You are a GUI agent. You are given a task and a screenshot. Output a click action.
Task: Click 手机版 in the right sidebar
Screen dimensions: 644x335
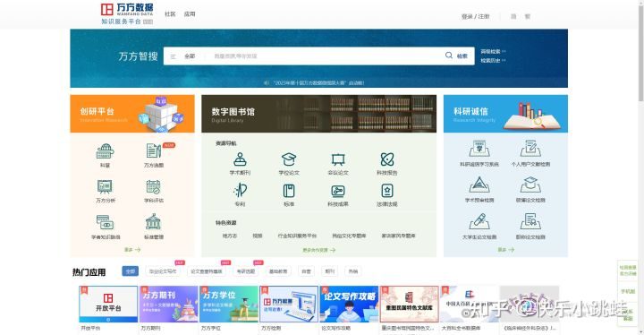pos(628,291)
